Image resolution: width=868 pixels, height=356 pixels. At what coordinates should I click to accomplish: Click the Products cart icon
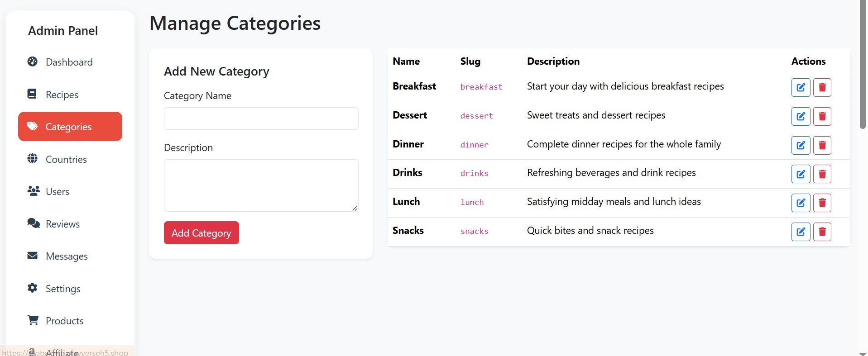point(33,320)
